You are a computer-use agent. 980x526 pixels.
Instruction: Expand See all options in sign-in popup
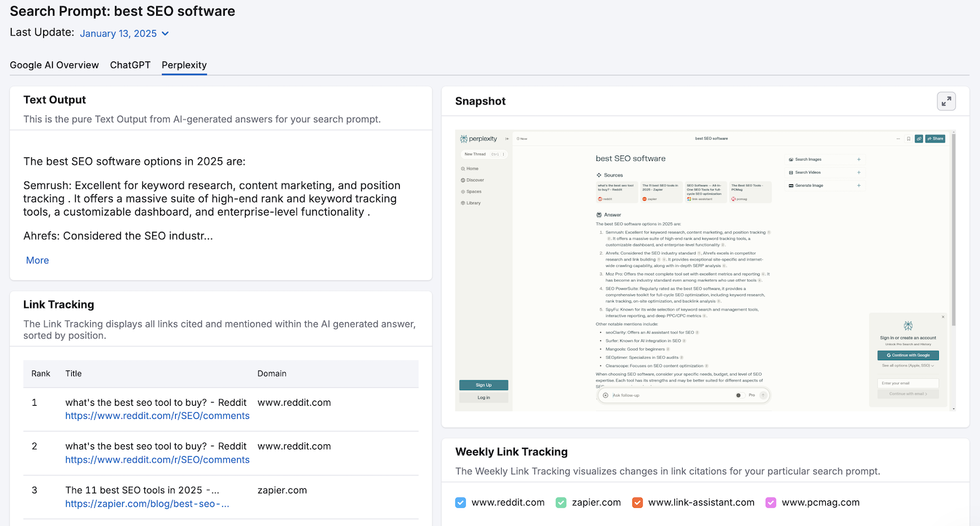point(907,366)
